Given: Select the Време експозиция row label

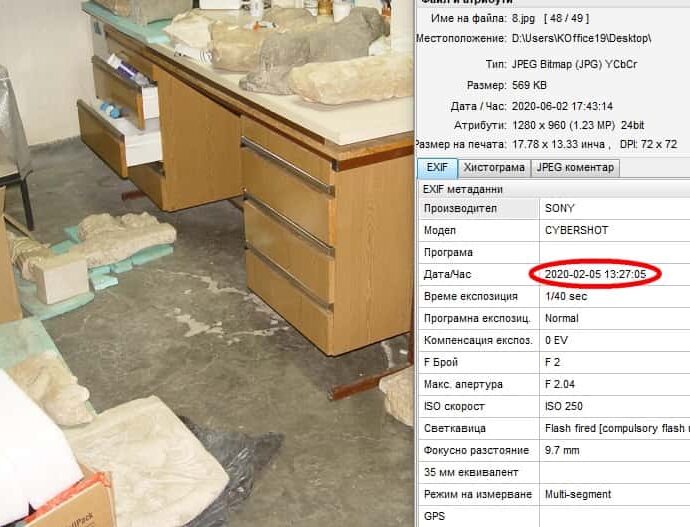Looking at the screenshot, I should (470, 296).
